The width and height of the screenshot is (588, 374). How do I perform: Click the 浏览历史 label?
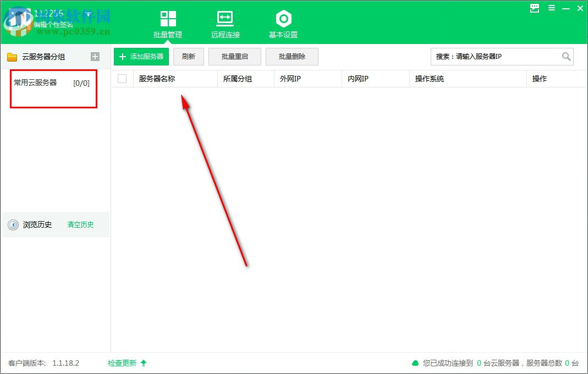(37, 225)
